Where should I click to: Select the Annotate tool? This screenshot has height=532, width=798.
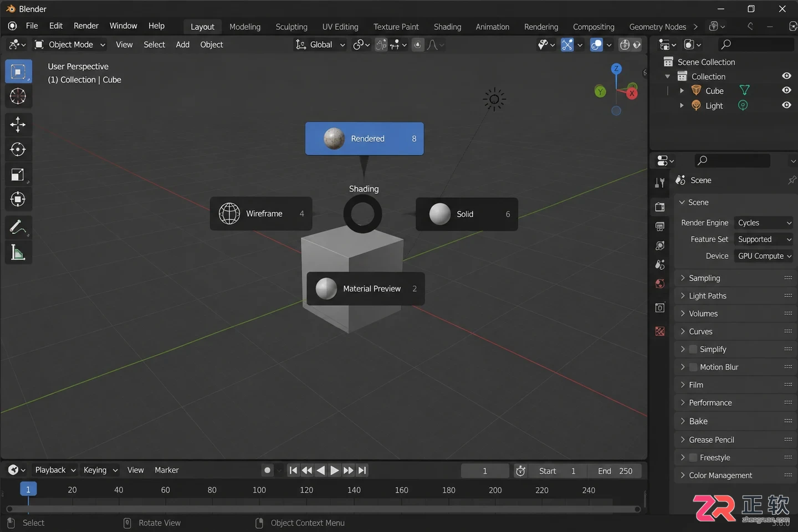[x=18, y=227]
